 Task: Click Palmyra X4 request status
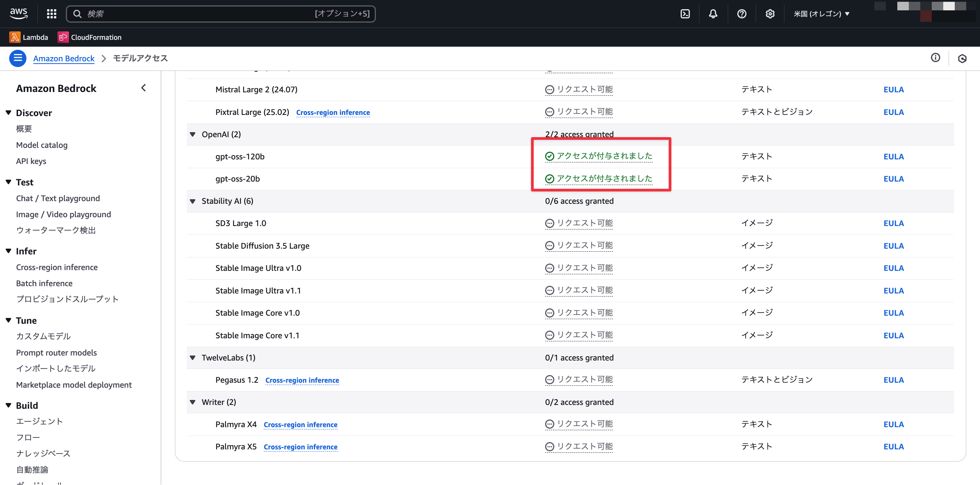coord(579,424)
